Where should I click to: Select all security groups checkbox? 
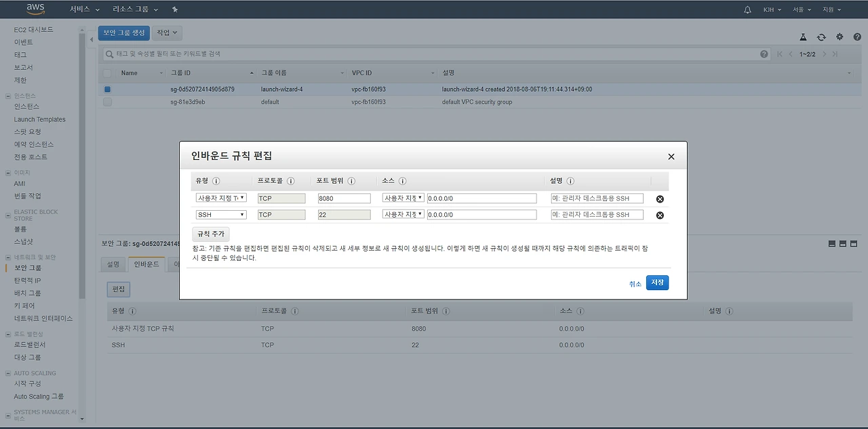click(x=107, y=73)
